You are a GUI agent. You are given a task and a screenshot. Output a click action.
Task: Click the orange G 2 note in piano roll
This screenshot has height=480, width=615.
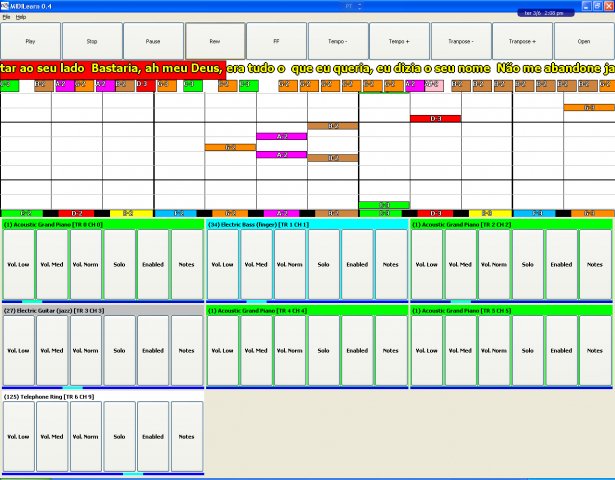(x=231, y=147)
